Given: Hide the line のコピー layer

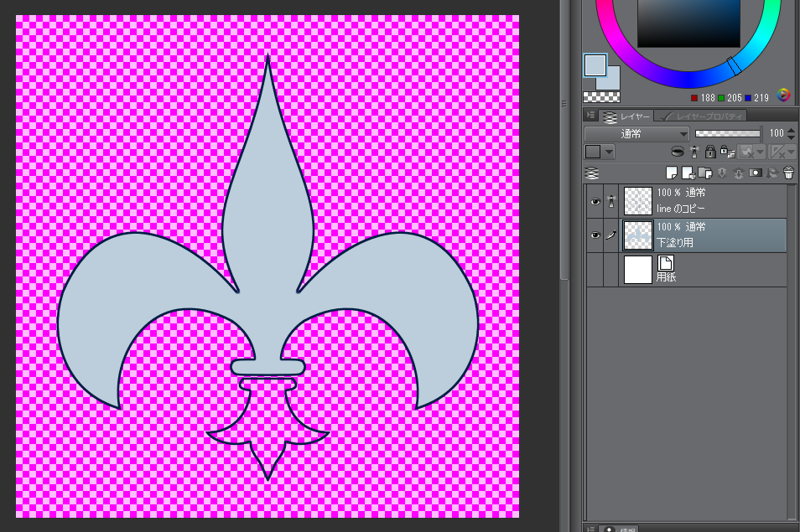Looking at the screenshot, I should coord(595,201).
